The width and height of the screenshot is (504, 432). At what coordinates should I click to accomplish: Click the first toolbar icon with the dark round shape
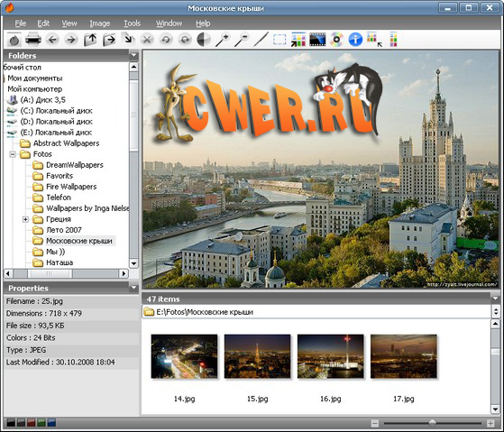click(x=14, y=40)
